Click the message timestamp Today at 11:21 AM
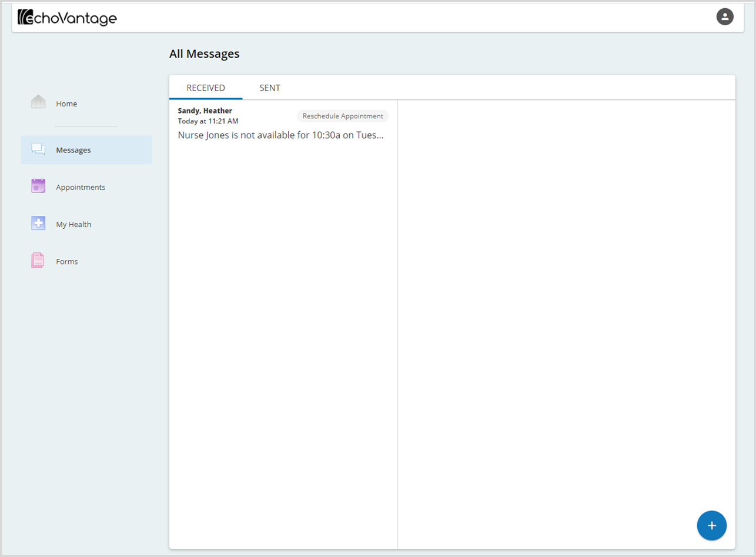 point(209,121)
